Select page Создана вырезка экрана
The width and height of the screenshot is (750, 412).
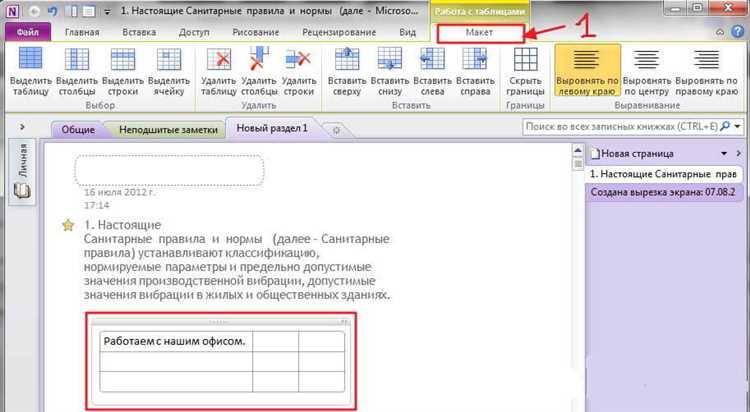pyautogui.click(x=663, y=192)
